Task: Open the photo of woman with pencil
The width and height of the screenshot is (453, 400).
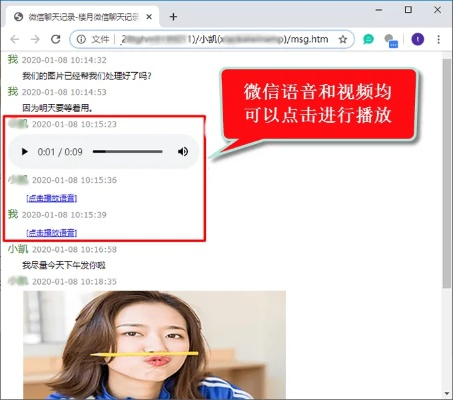Action: coord(154,345)
